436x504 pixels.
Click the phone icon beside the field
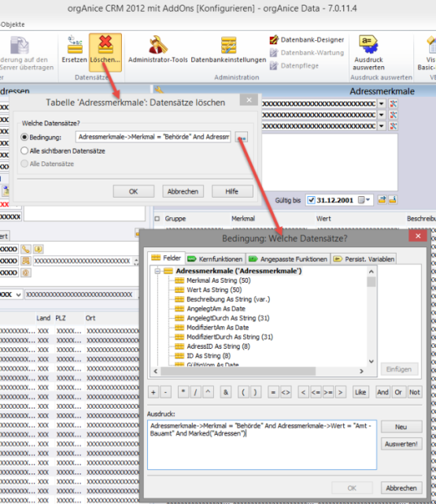[26, 249]
